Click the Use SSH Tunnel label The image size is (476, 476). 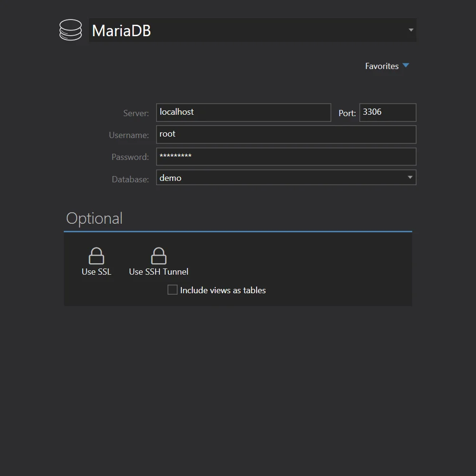tap(159, 272)
